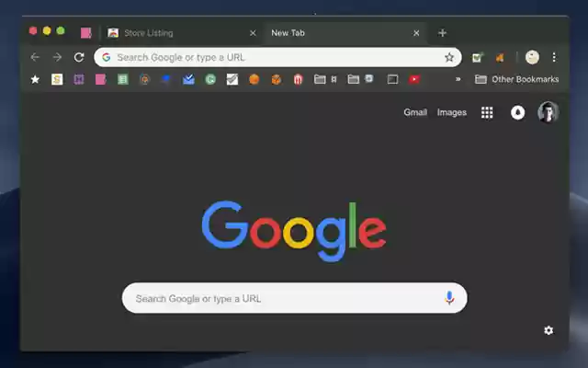Open the white checkmark bookmark
This screenshot has height=368, width=588.
tap(232, 79)
